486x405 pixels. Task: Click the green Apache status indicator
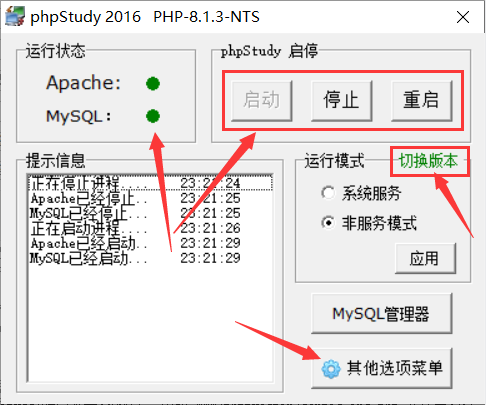click(153, 84)
